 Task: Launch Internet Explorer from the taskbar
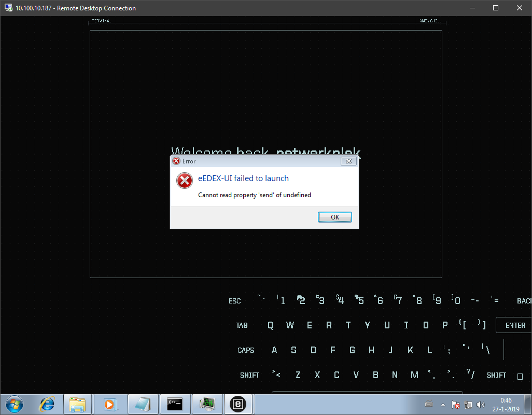(47, 404)
